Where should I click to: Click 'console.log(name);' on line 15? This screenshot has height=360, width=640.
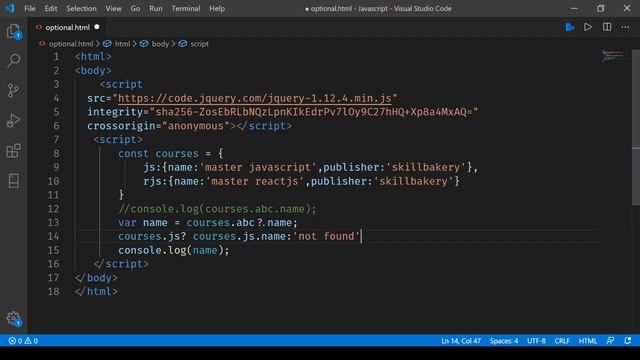click(174, 250)
